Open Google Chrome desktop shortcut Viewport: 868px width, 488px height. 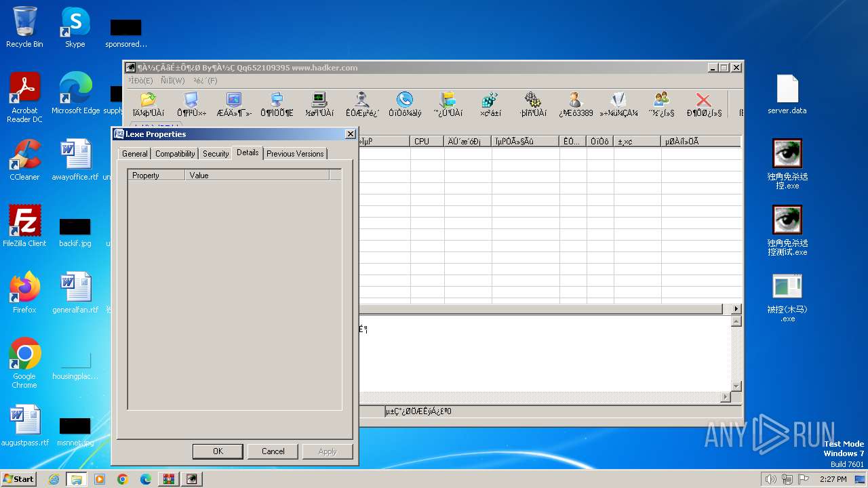coord(24,363)
